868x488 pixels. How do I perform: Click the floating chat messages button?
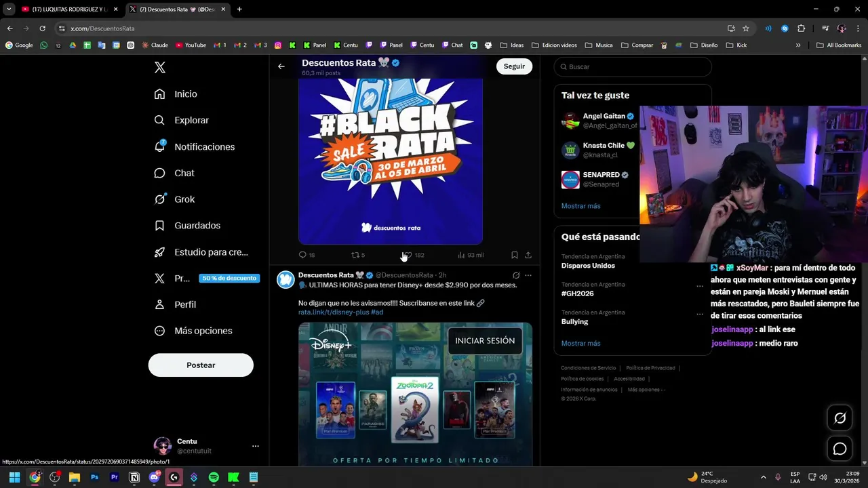pyautogui.click(x=840, y=449)
